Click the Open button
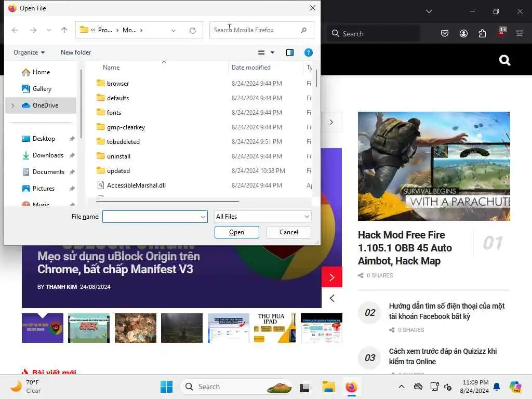Image resolution: width=532 pixels, height=399 pixels. point(236,232)
